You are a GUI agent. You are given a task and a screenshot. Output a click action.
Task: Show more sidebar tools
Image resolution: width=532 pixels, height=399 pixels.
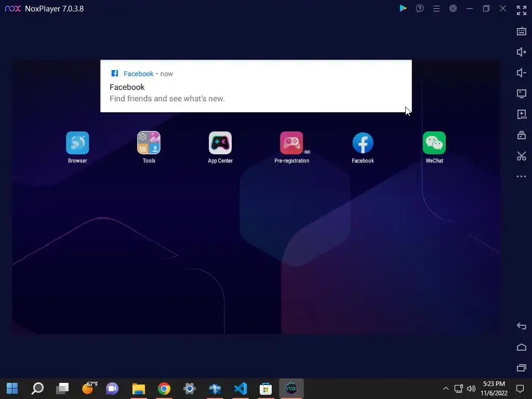522,177
